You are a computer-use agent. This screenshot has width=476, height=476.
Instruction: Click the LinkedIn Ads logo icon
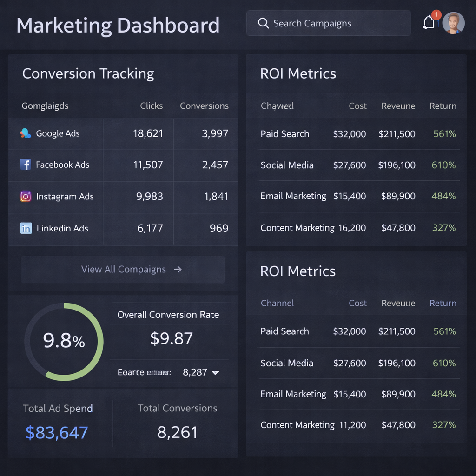click(26, 228)
